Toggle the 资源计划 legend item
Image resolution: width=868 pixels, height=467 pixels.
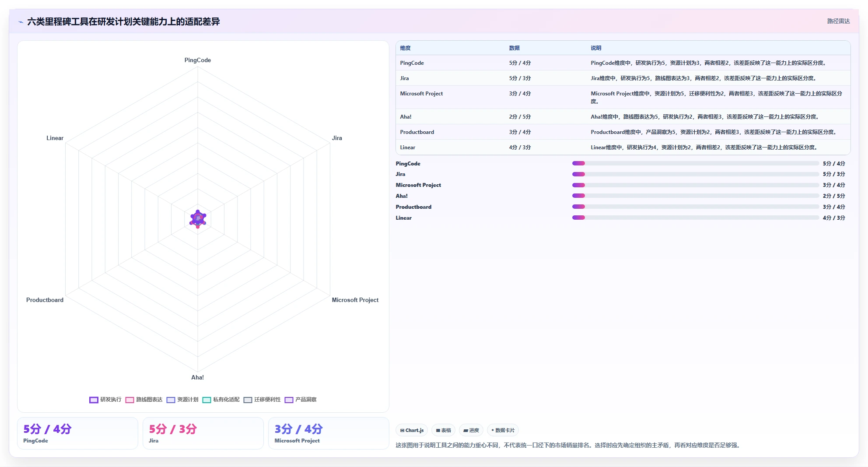[182, 400]
